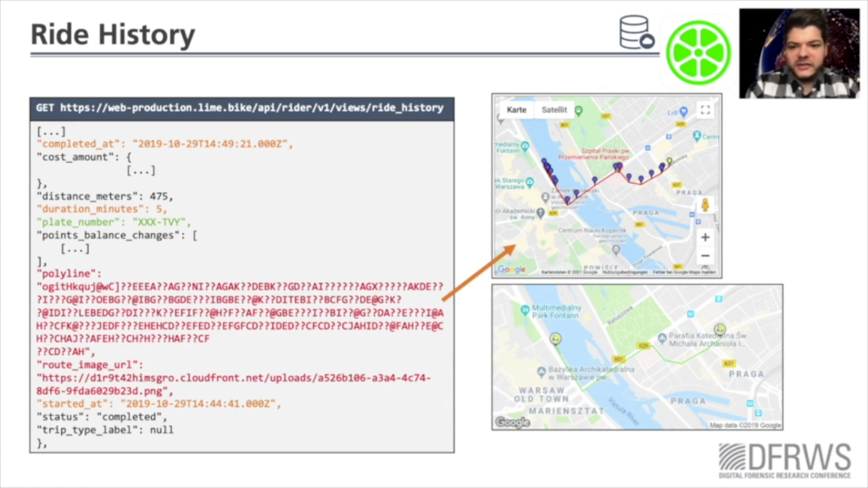Click 'Fehler bei Google Maps melden' link
The image size is (868, 488).
coord(684,272)
